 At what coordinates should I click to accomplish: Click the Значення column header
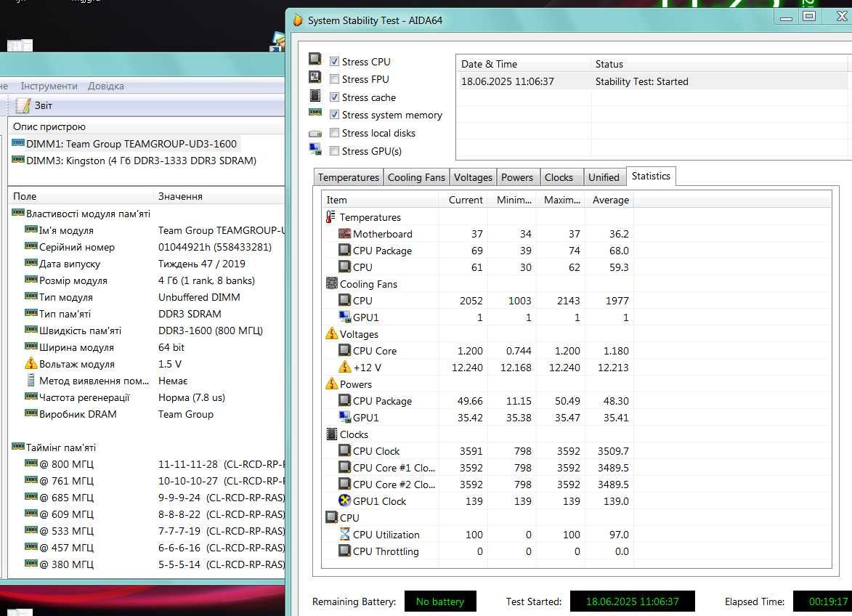pos(219,196)
